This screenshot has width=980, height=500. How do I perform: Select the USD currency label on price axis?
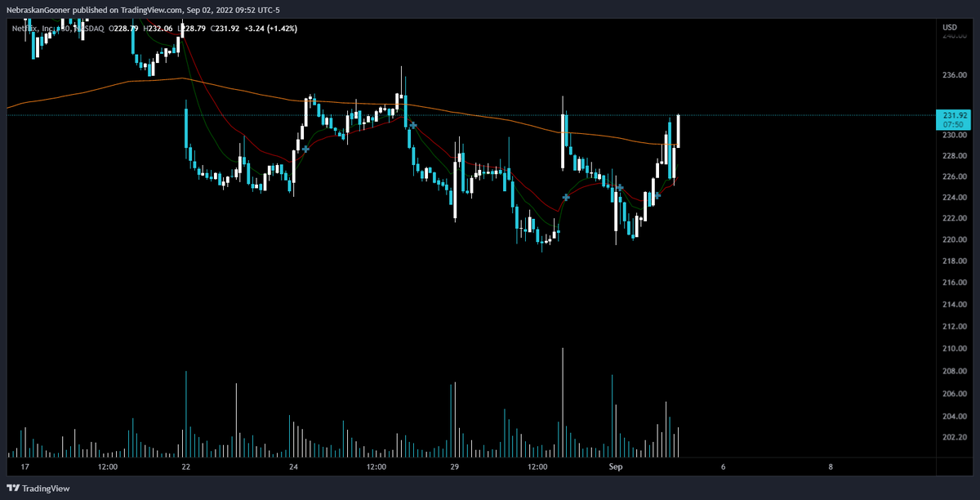click(x=950, y=29)
